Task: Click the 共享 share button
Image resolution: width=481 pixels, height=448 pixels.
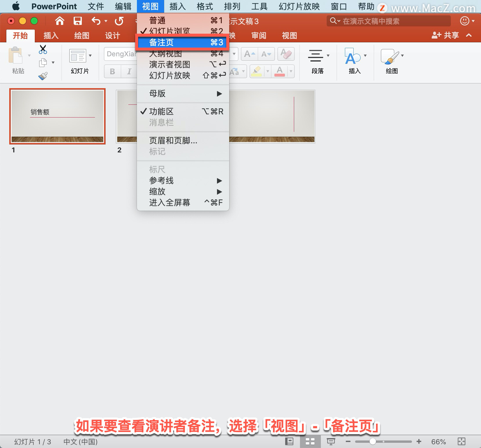Action: (445, 35)
